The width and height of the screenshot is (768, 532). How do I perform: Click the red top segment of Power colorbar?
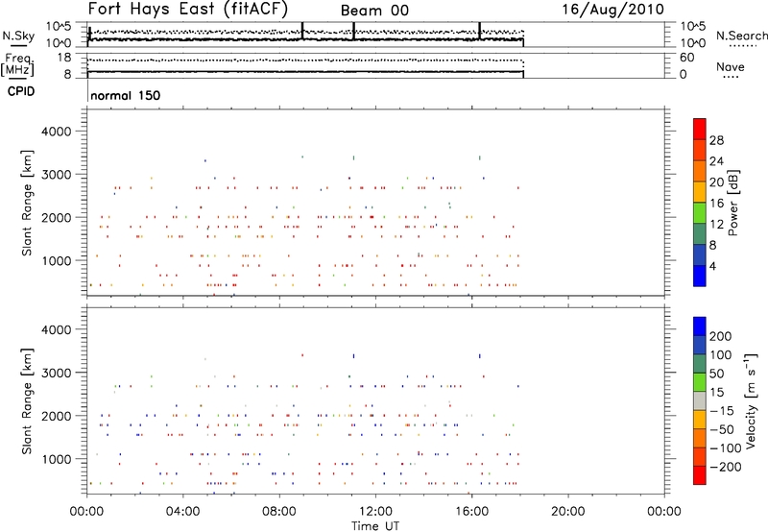pos(700,129)
